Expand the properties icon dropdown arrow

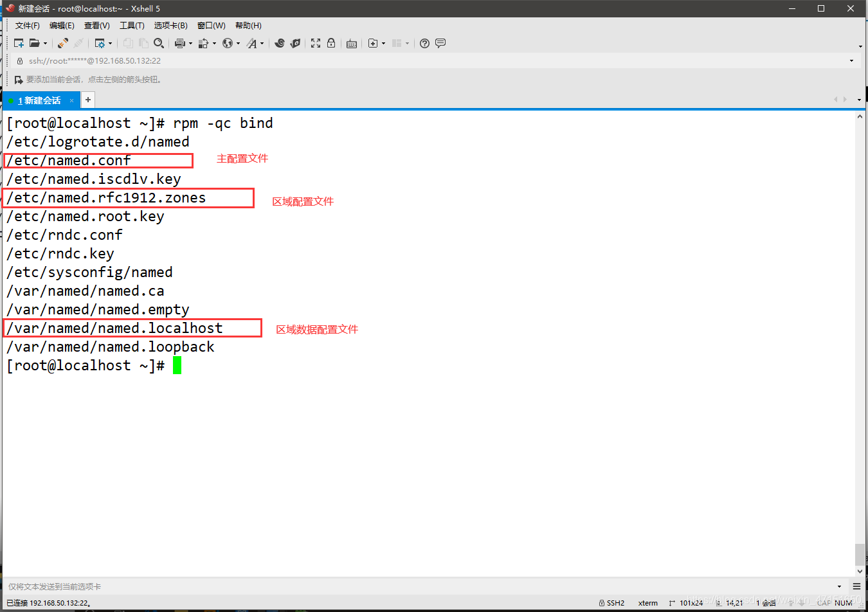point(111,44)
